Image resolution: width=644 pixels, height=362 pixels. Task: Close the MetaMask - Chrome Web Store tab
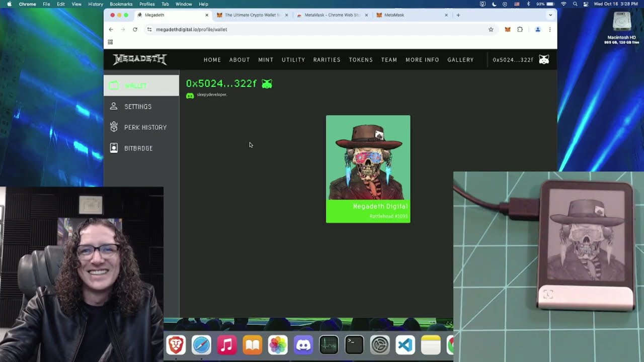click(366, 15)
